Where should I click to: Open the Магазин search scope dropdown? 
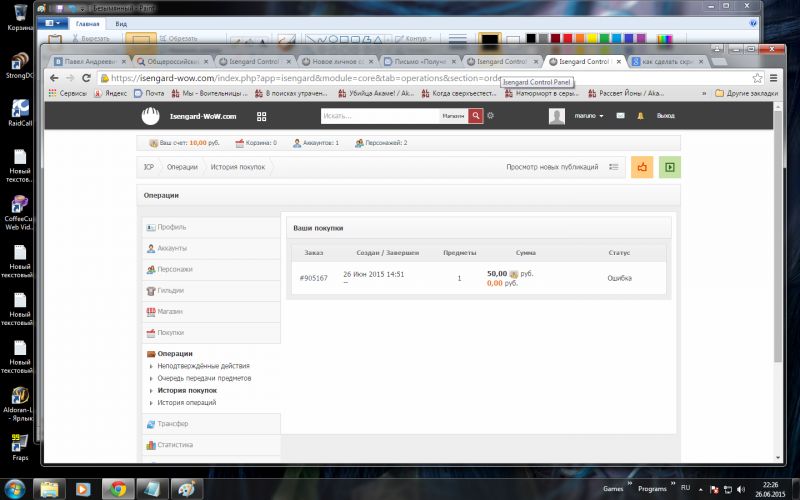pos(453,116)
